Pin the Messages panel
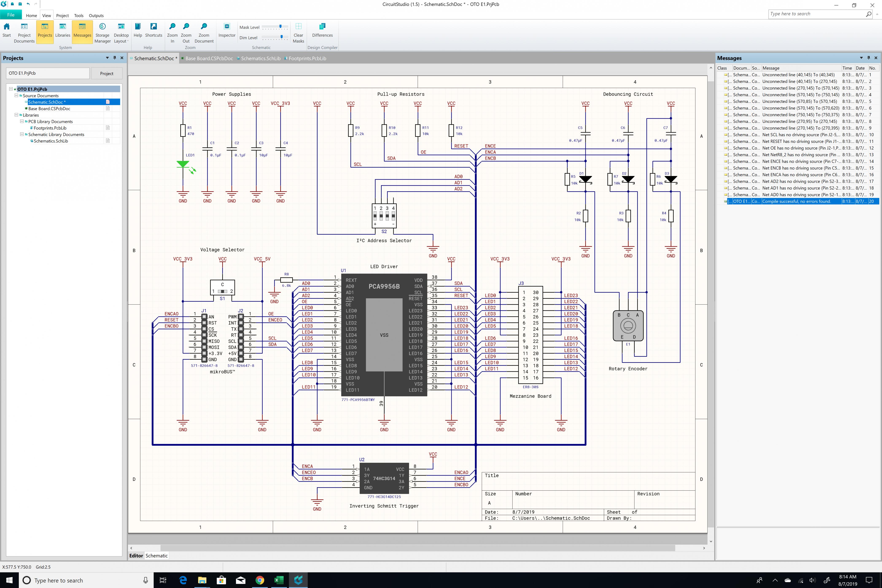882x588 pixels. pos(869,58)
